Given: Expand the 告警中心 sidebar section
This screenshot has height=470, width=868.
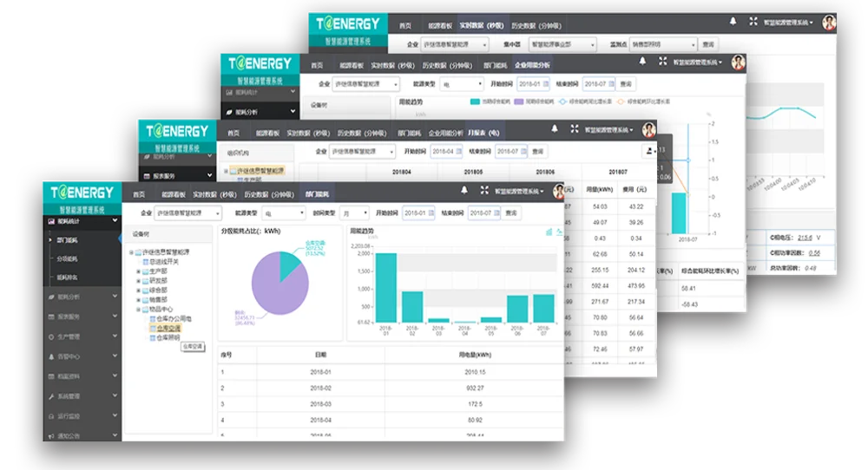Looking at the screenshot, I should (82, 356).
